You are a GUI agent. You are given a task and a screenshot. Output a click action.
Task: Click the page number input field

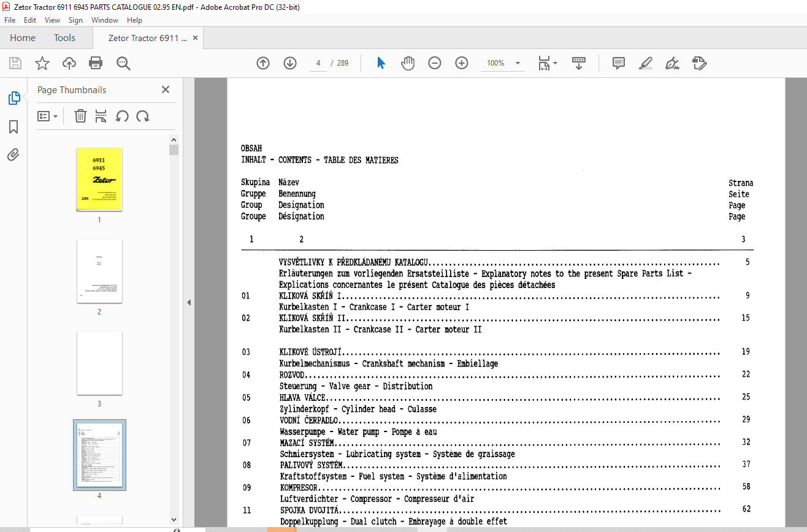point(319,63)
